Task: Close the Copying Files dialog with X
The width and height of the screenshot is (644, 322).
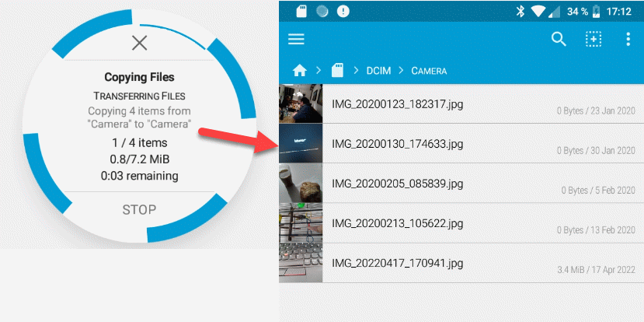Action: 139,43
